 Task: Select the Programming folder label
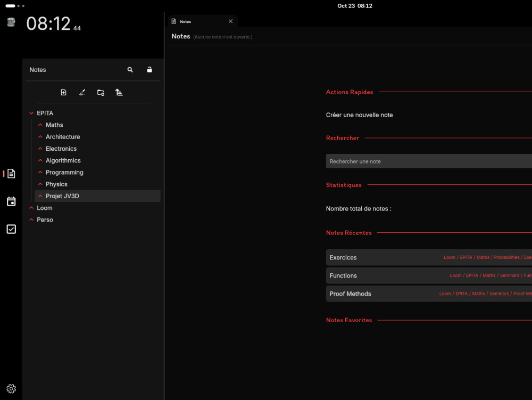tap(64, 173)
